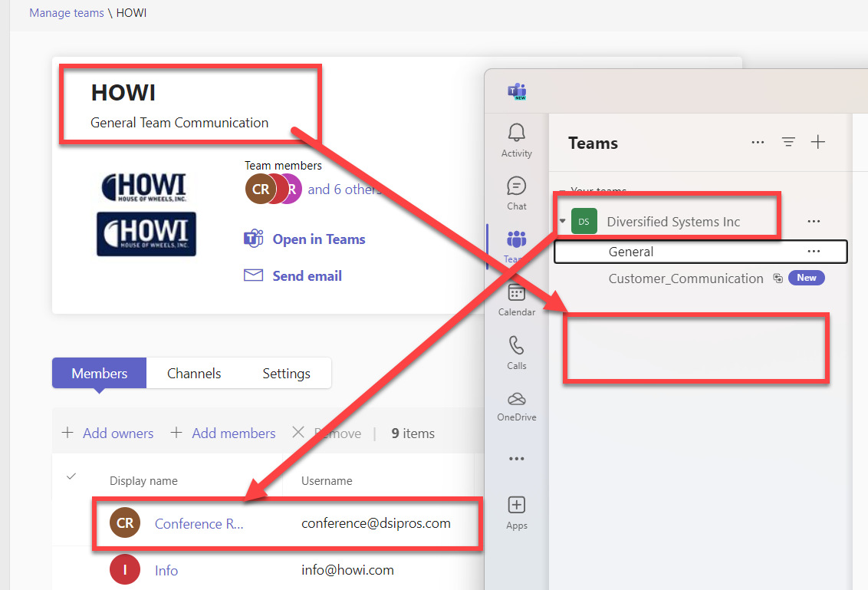The image size is (868, 590).
Task: Click the dark HOWI logo image
Action: 146,234
